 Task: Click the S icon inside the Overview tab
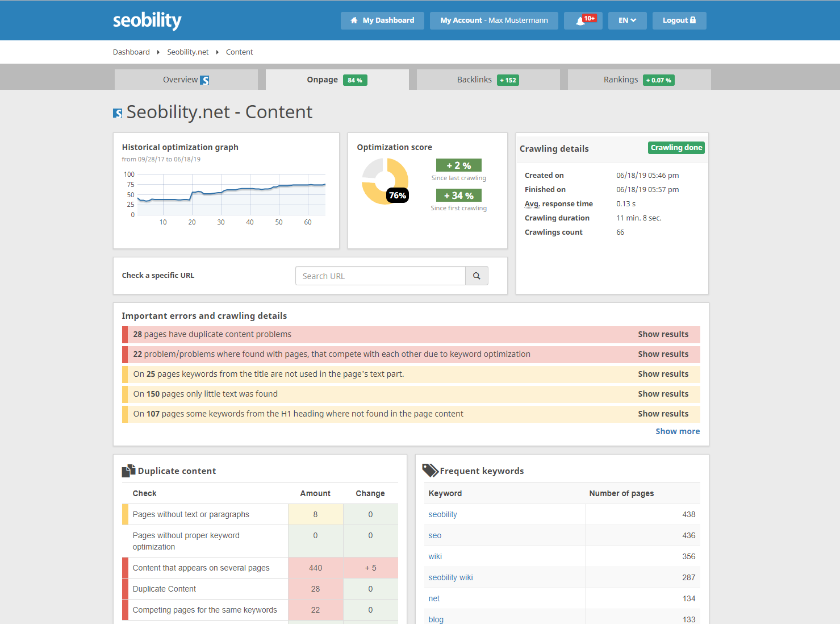tap(204, 80)
